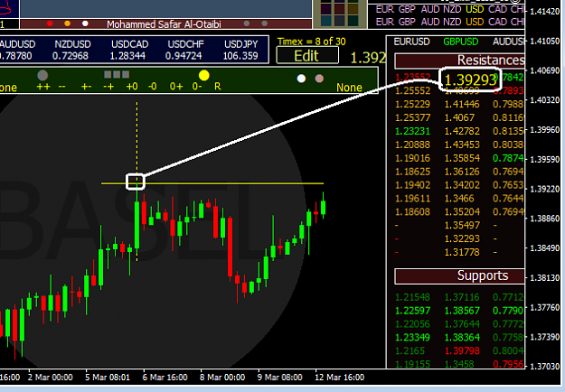Select the yellow circle above the 0- label
The image size is (565, 392).
[204, 75]
